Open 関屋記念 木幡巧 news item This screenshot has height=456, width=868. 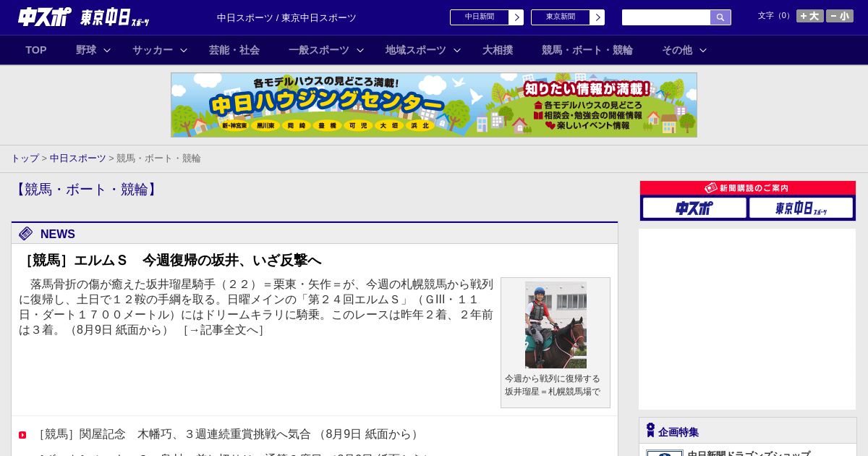[x=228, y=434]
